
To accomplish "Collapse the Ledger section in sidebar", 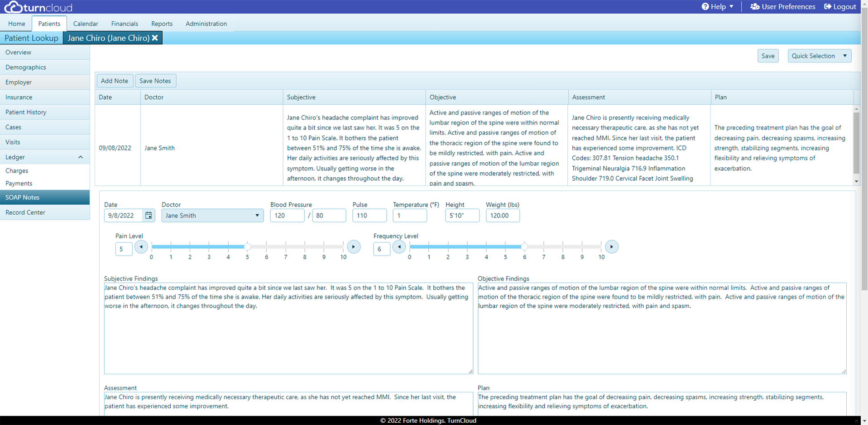I will (80, 157).
